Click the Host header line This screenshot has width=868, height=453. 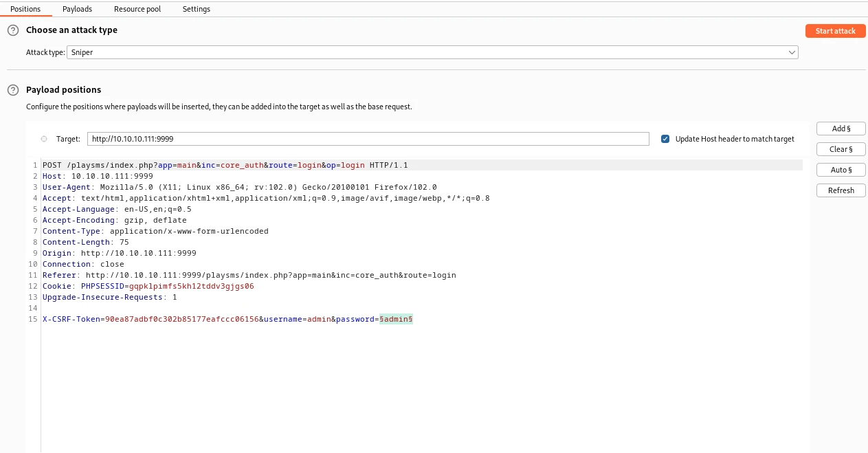[98, 176]
